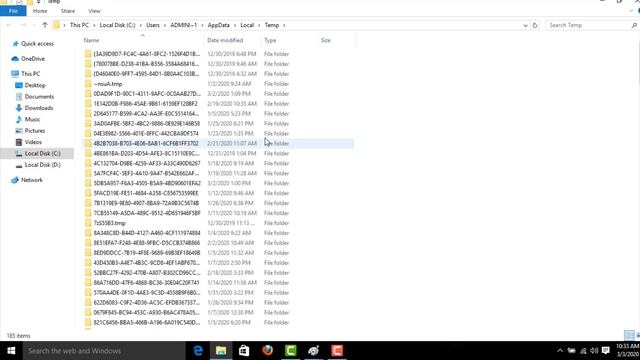Open the taskbar clock and date

click(x=627, y=351)
